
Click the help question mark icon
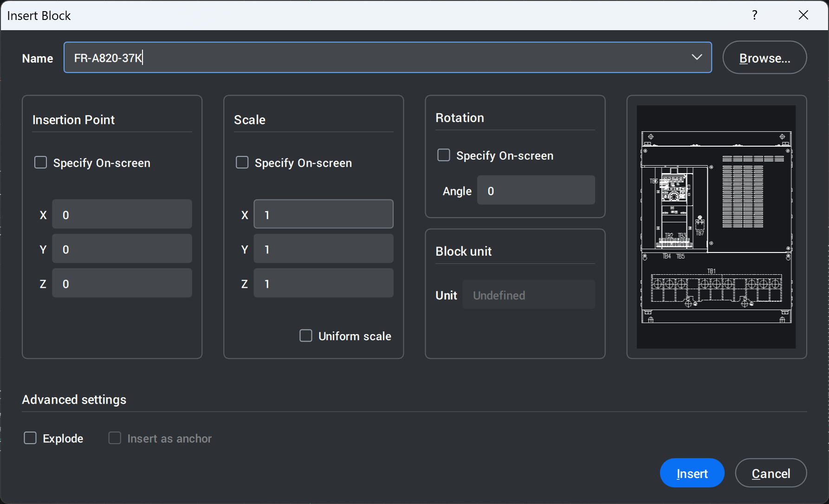pos(755,15)
